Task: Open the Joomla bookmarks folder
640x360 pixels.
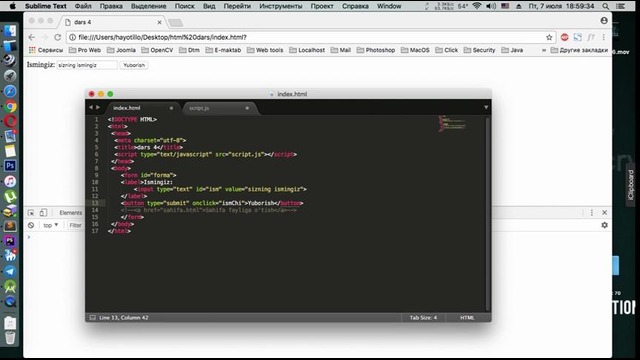Action: point(121,50)
